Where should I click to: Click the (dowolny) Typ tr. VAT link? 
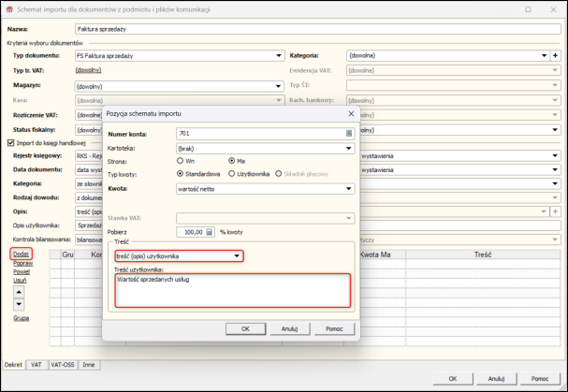click(x=88, y=70)
